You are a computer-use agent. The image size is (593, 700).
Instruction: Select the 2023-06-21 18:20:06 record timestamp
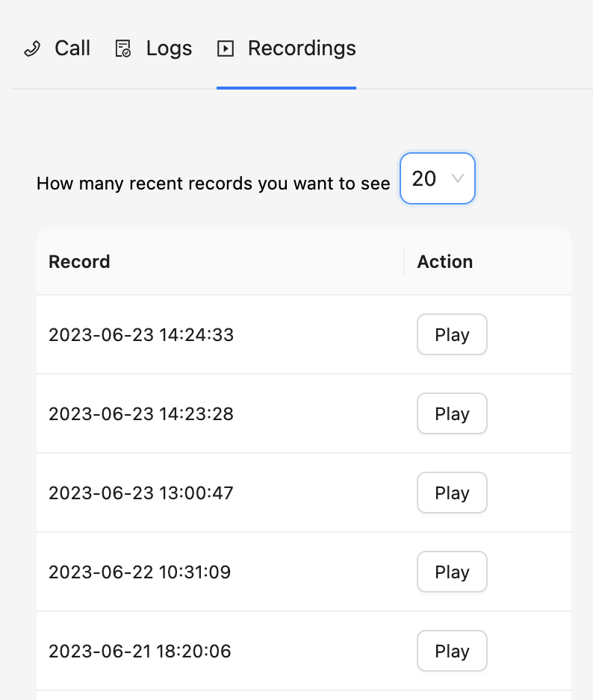coord(140,651)
